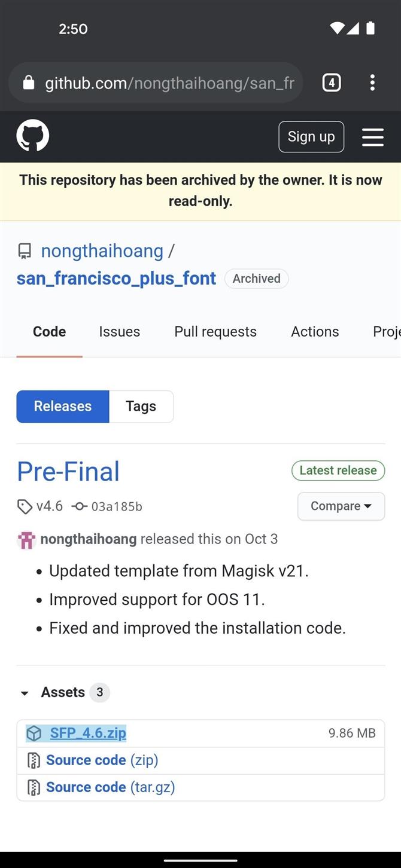Image resolution: width=401 pixels, height=868 pixels.
Task: Switch to the Tags view
Action: point(141,407)
